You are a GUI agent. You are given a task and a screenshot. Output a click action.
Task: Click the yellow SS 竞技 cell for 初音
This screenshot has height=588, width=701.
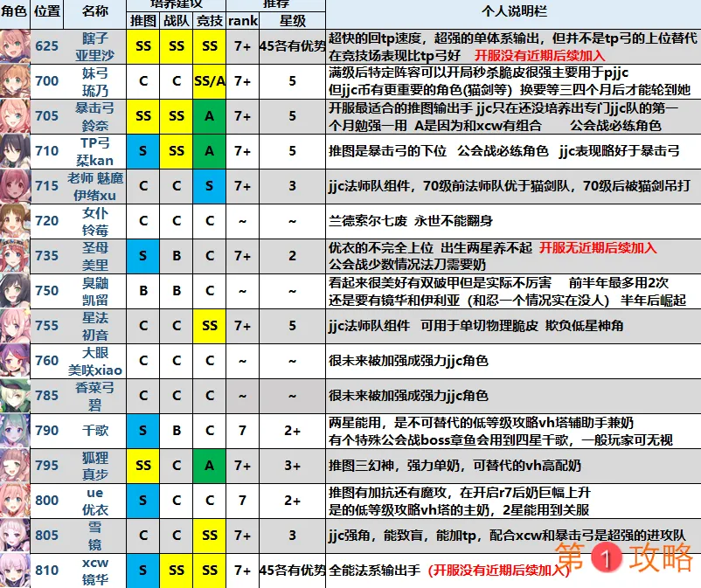pos(210,326)
